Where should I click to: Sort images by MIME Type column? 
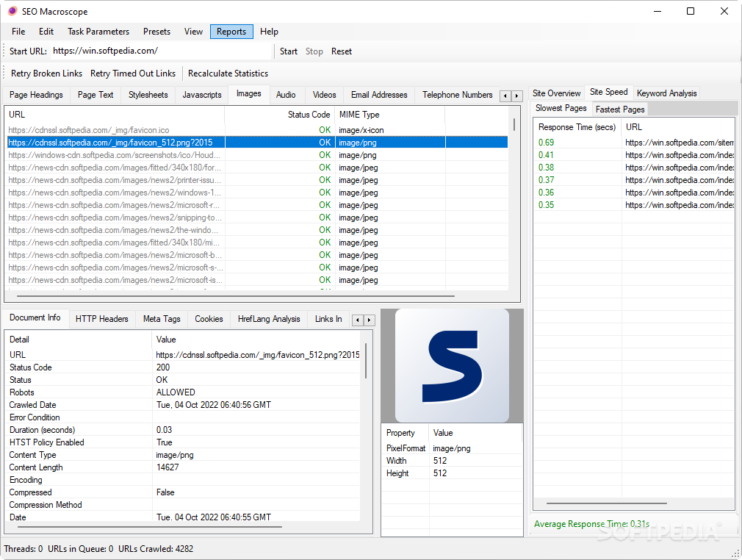390,115
